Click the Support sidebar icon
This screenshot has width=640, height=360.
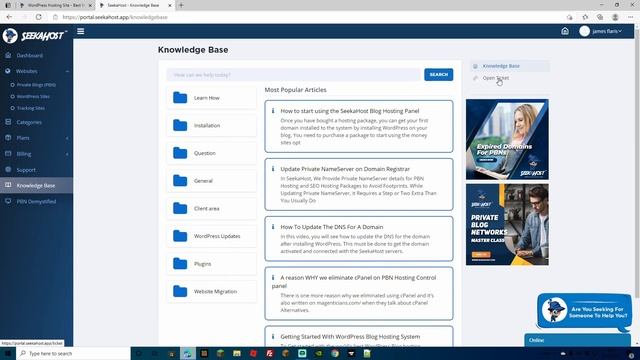[x=8, y=169]
